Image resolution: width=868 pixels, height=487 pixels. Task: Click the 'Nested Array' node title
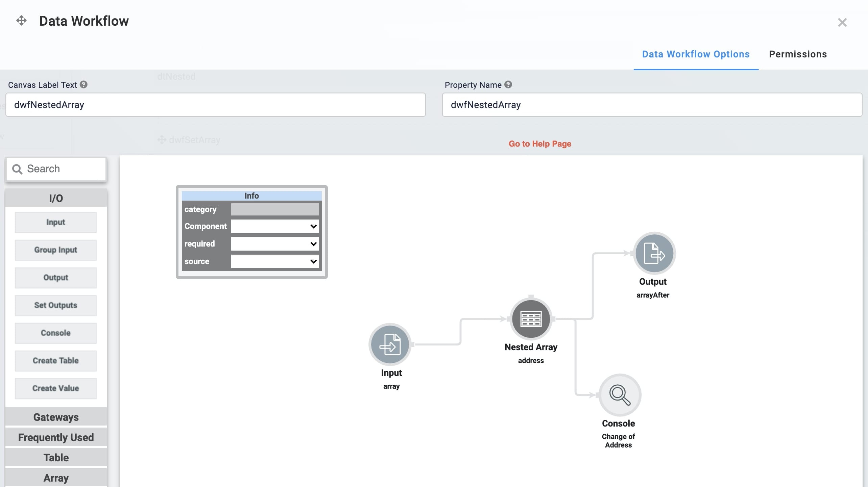click(531, 347)
